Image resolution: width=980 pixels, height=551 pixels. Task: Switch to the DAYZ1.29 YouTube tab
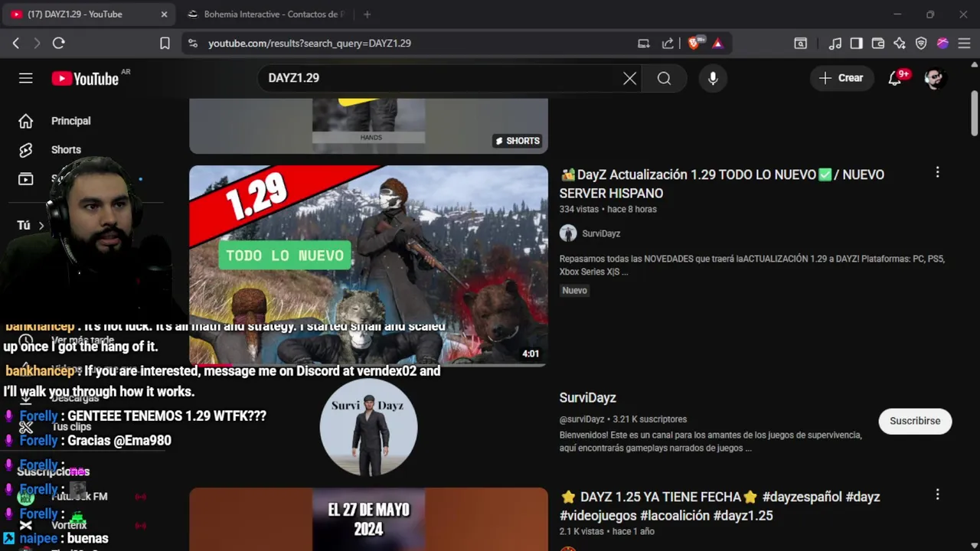click(88, 15)
